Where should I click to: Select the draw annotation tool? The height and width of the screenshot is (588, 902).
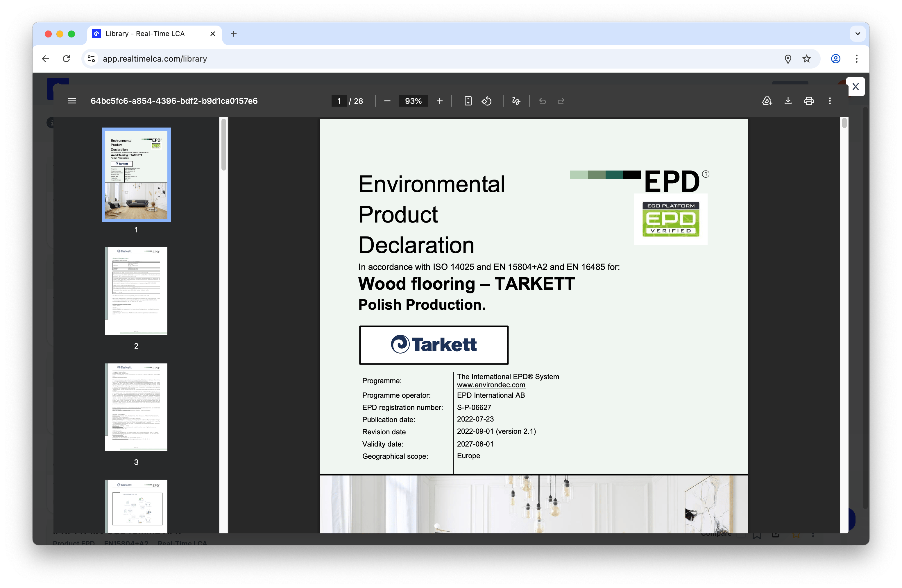(516, 101)
